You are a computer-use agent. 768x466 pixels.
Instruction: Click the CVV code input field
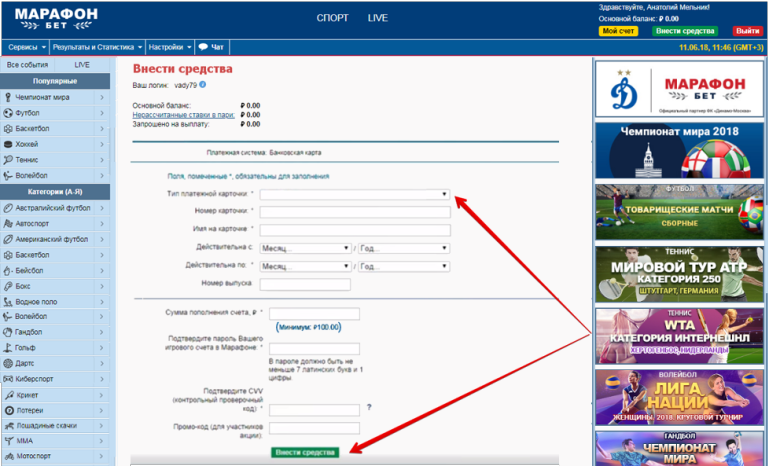314,410
